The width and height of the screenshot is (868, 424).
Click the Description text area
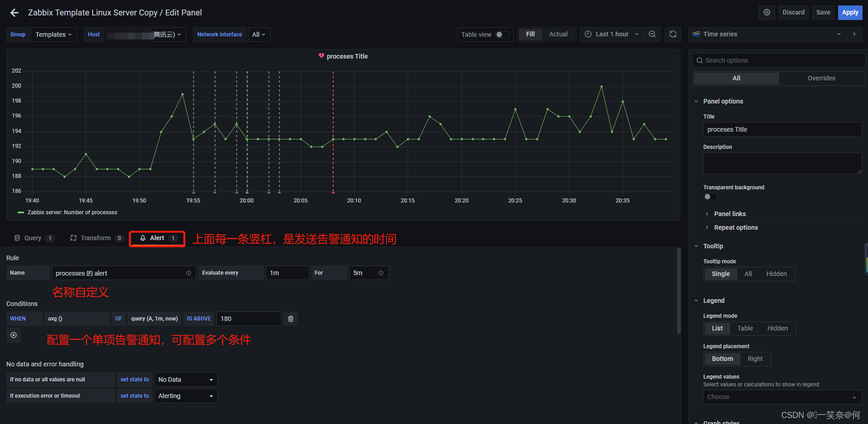[782, 163]
